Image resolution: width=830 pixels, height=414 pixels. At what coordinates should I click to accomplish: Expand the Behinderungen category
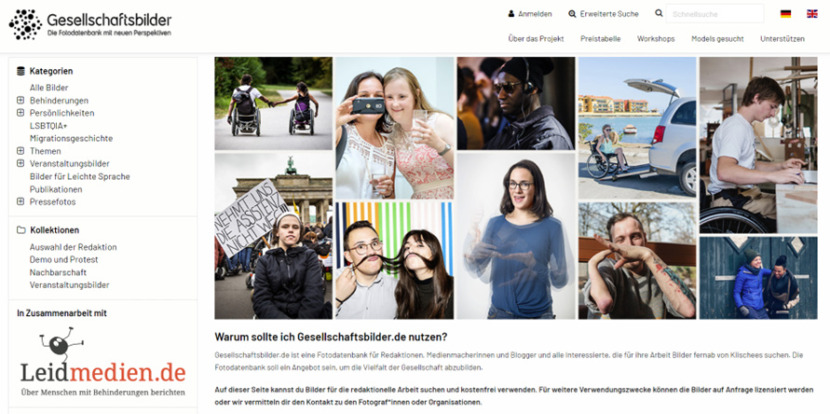pos(21,100)
